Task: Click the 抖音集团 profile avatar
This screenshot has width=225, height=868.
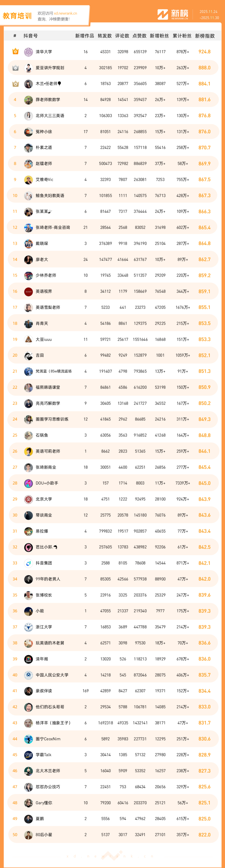Action: tap(29, 563)
